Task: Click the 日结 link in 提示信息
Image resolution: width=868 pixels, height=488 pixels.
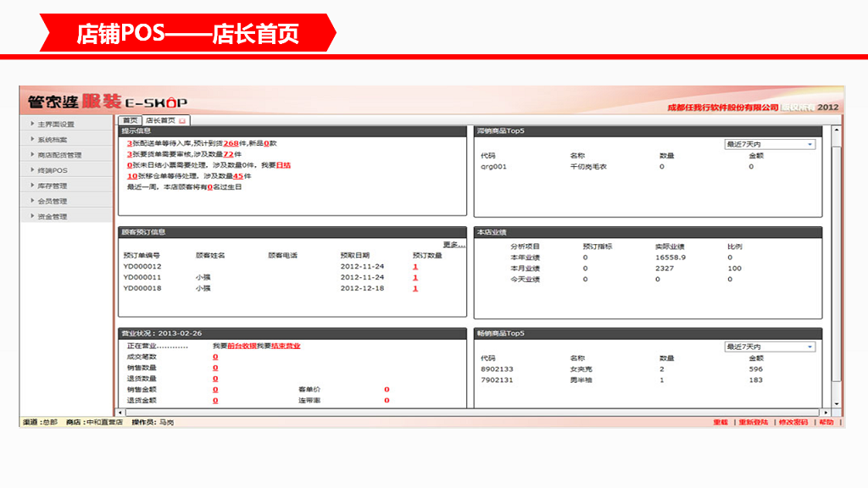Action: coord(283,165)
